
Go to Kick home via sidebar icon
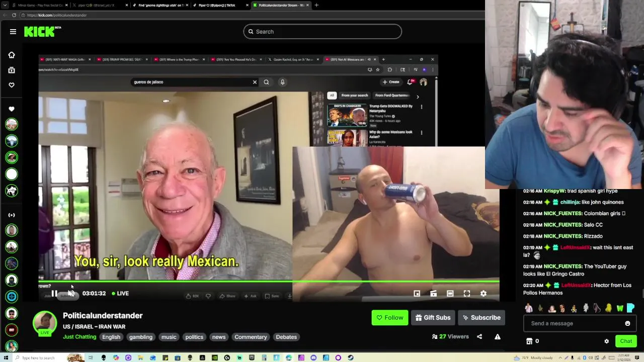[x=12, y=55]
